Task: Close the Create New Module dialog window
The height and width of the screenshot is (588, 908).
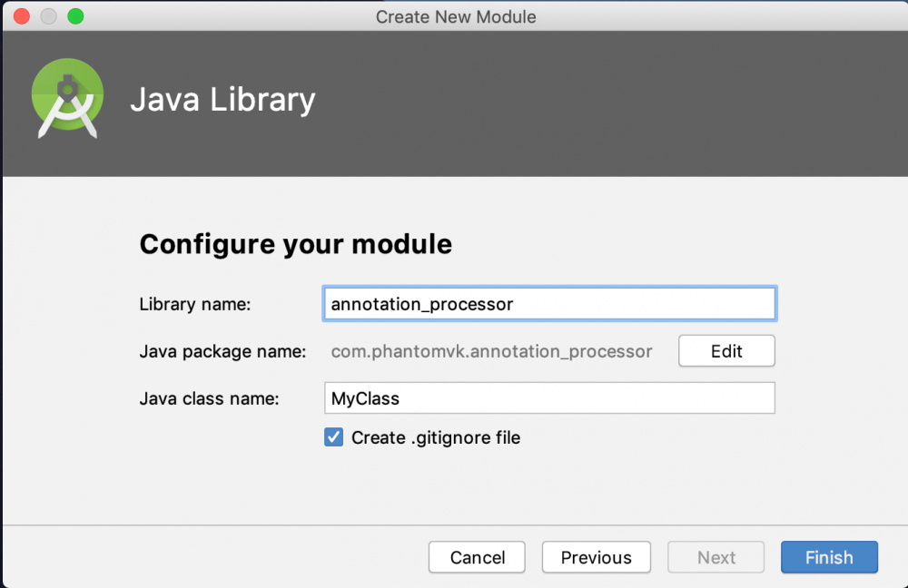Action: click(x=22, y=16)
